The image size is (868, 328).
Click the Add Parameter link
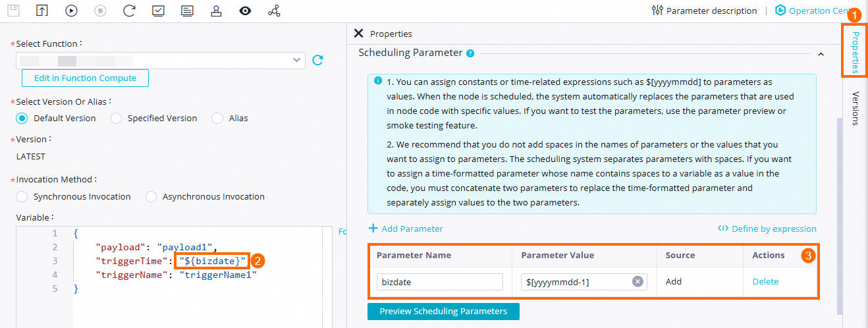coord(406,229)
